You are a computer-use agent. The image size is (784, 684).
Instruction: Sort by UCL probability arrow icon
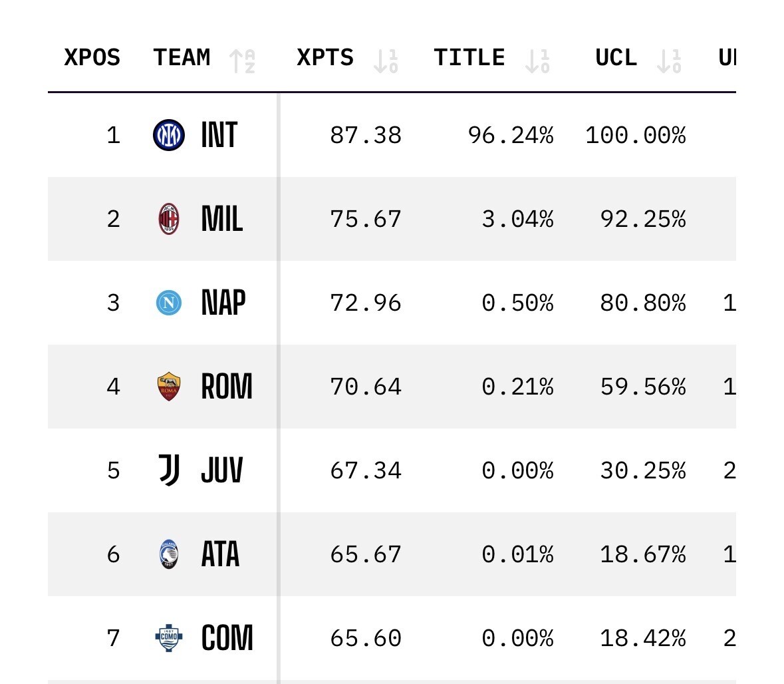(x=669, y=61)
